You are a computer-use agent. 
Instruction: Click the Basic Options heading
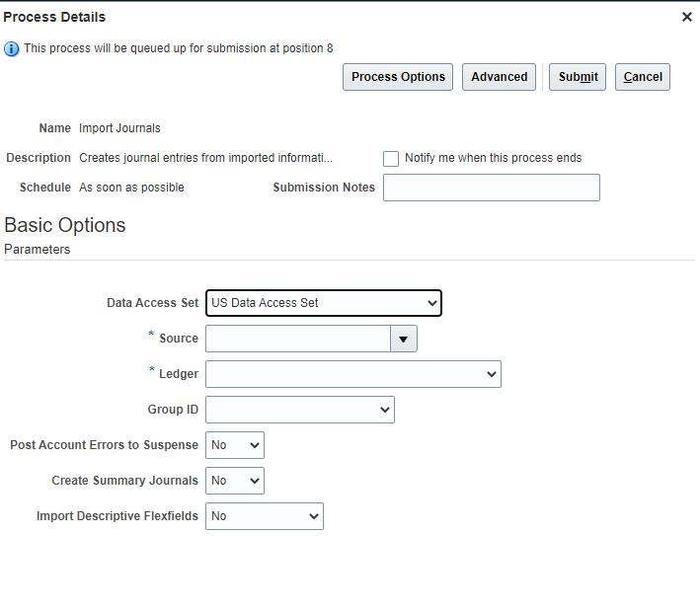coord(65,225)
